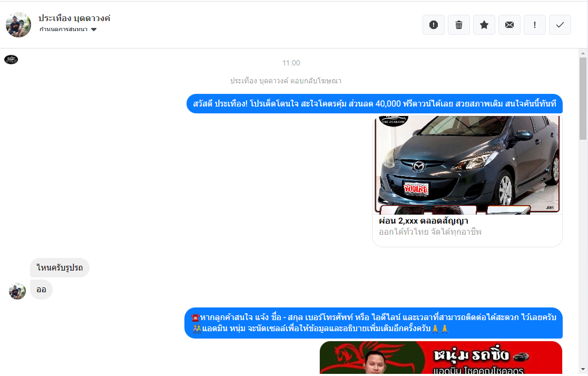The width and height of the screenshot is (588, 376).
Task: Mark conversation as spam with circled exclamation icon
Action: pyautogui.click(x=433, y=25)
